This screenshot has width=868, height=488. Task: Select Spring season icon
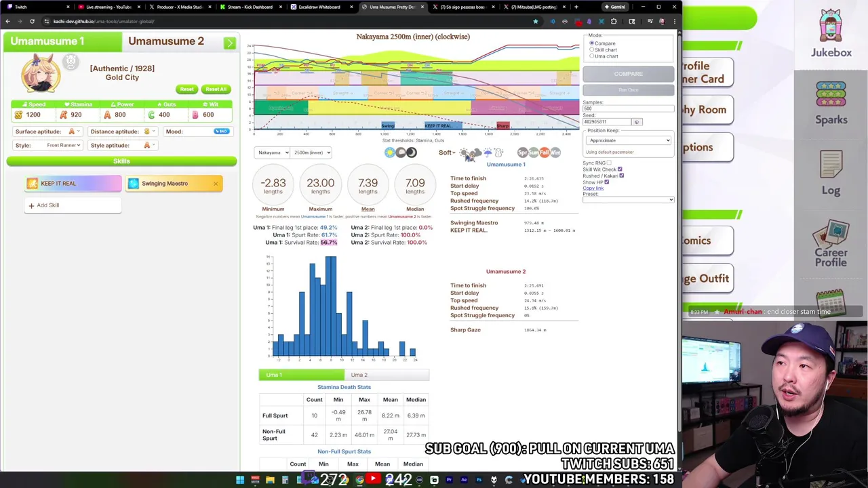click(x=523, y=152)
